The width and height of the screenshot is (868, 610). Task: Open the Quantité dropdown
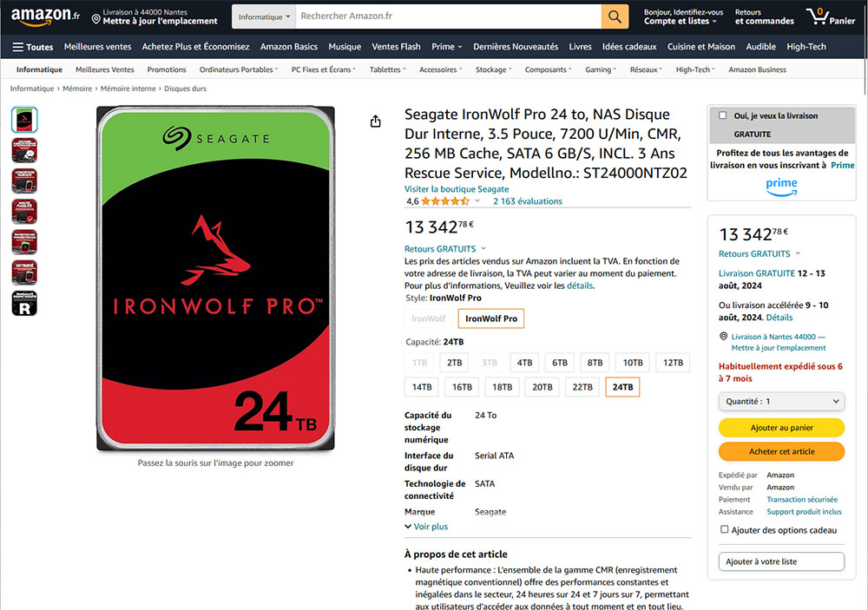pyautogui.click(x=781, y=401)
